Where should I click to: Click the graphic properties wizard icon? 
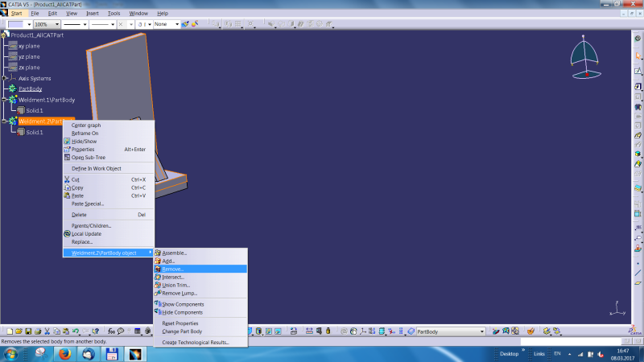click(195, 24)
